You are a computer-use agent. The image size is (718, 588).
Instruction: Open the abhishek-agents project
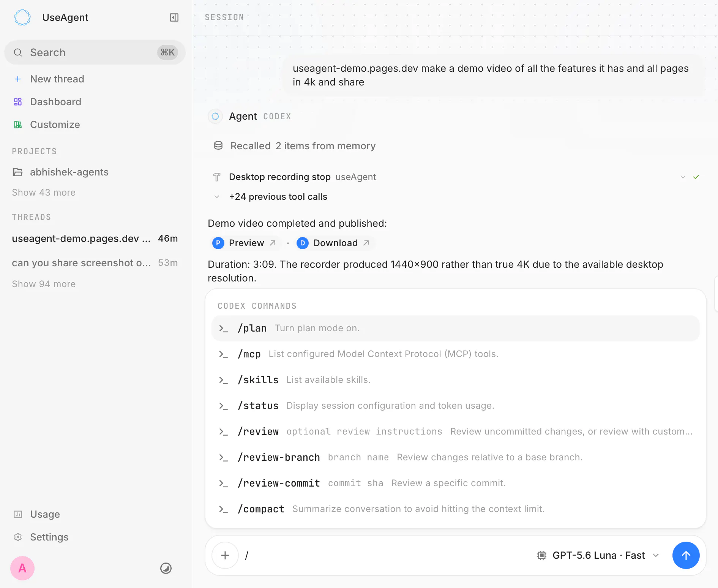click(x=95, y=172)
